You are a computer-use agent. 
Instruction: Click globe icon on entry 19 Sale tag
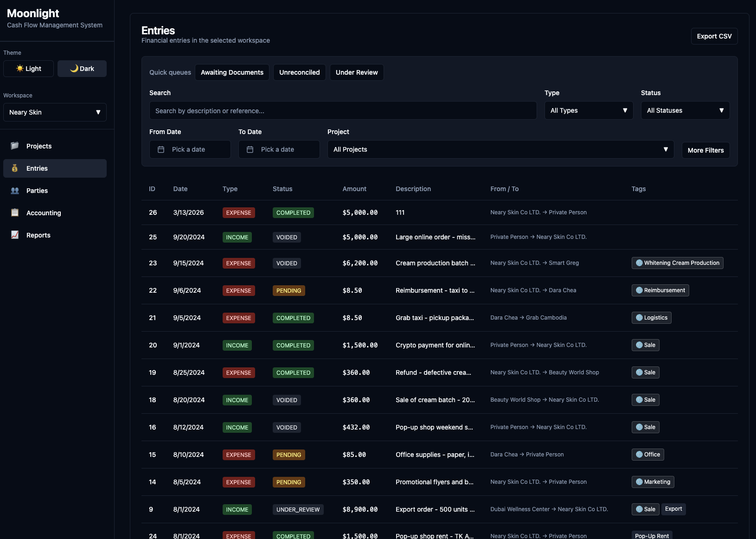(x=639, y=372)
